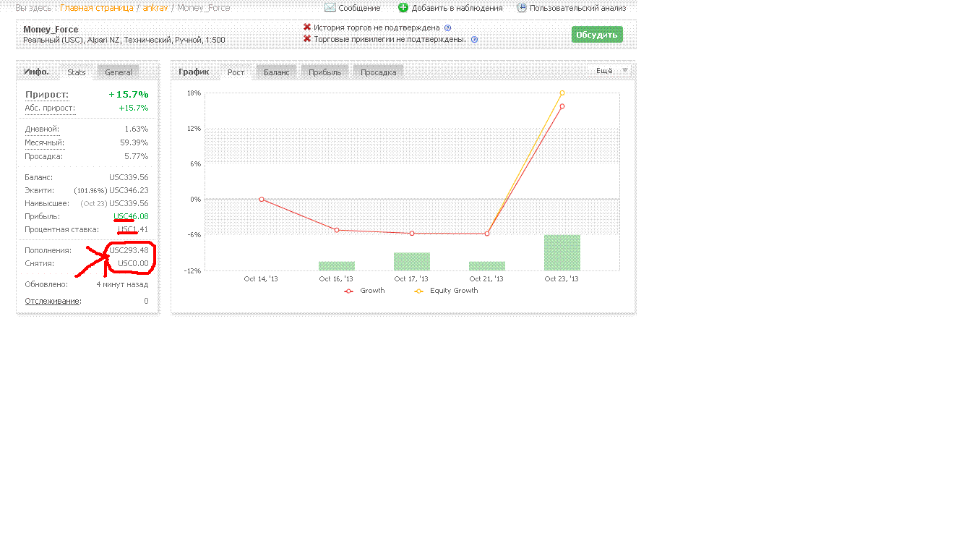
Task: Toggle the Equity Growth legend series
Action: (446, 291)
